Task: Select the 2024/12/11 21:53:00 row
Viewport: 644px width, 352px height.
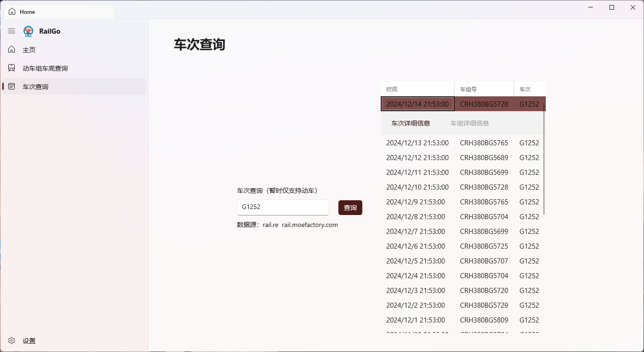Action: pos(463,173)
